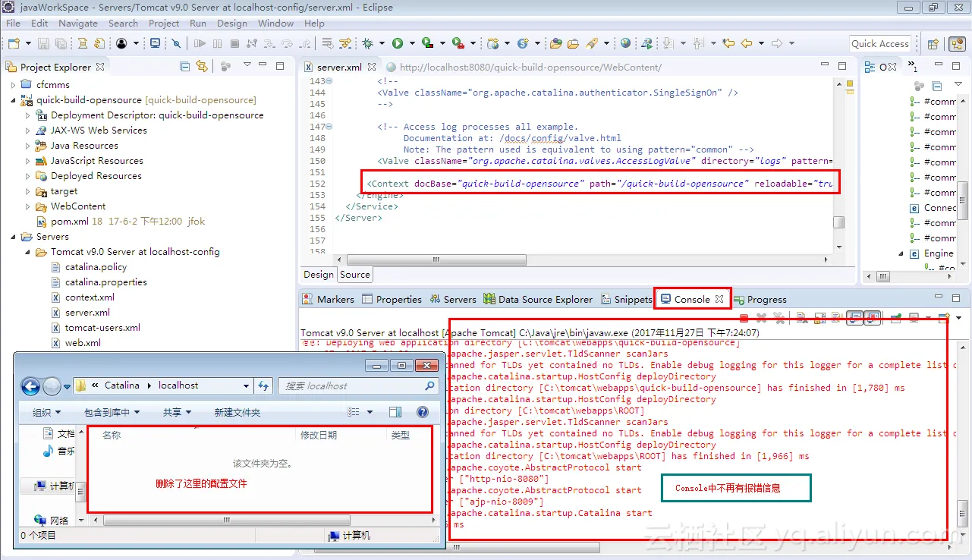Open the New file dropdown arrow
972x560 pixels.
(29, 43)
